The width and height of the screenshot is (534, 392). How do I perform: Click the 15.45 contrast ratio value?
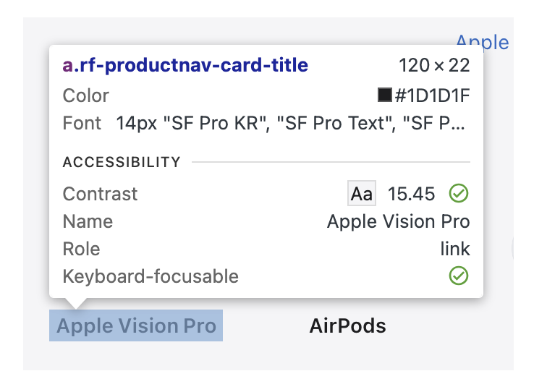point(412,194)
